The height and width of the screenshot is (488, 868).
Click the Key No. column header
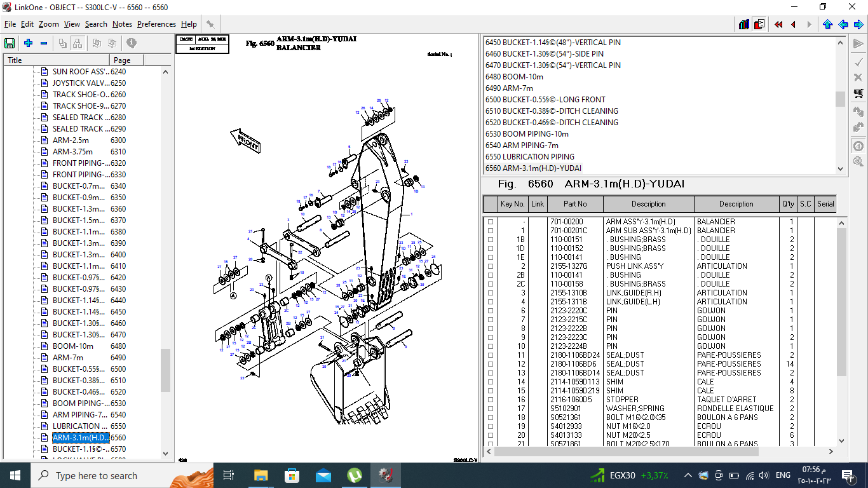[x=513, y=204]
